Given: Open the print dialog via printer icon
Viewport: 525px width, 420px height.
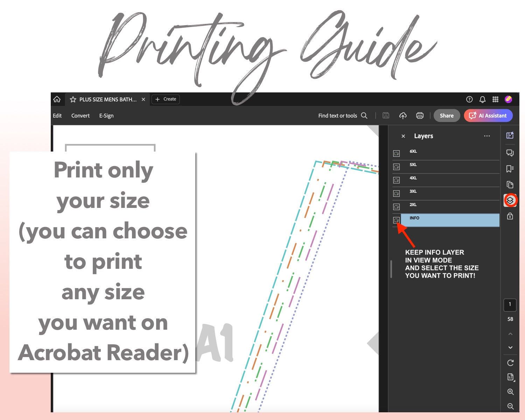Looking at the screenshot, I should [x=420, y=115].
